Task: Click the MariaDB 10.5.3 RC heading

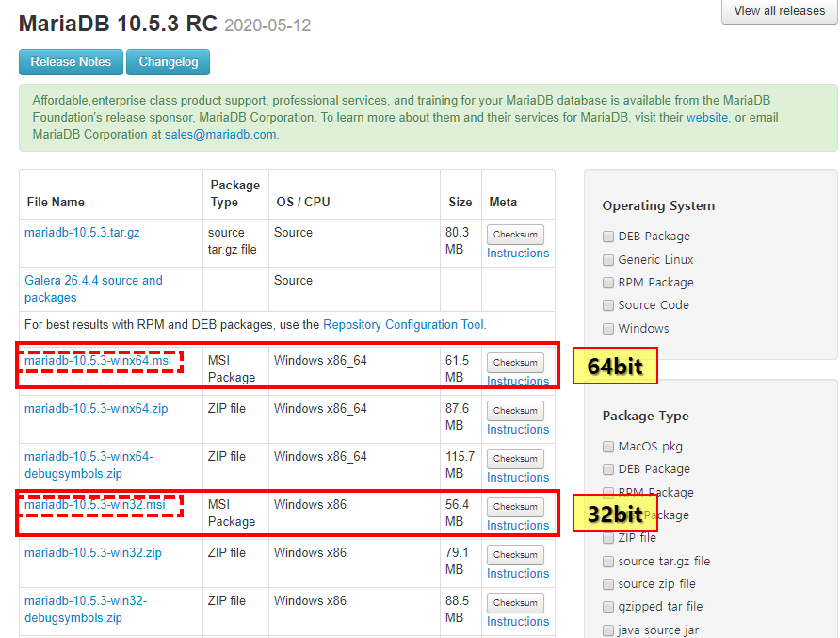Action: 118,25
